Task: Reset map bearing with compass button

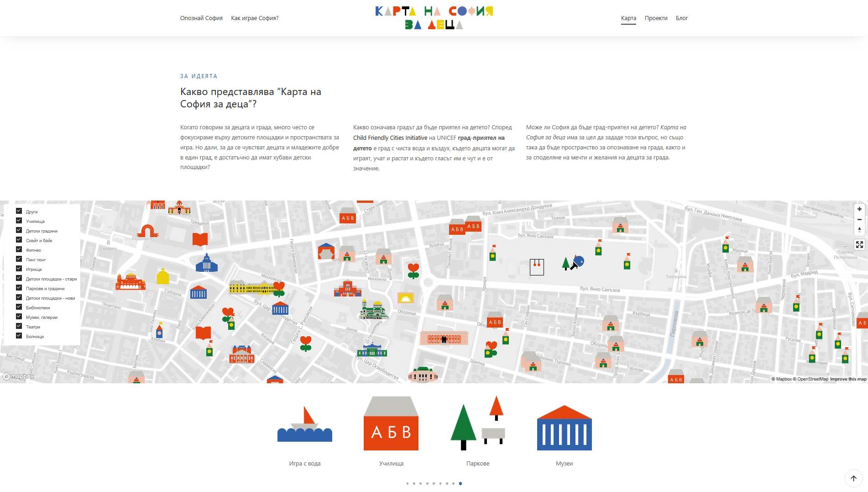Action: tap(859, 230)
